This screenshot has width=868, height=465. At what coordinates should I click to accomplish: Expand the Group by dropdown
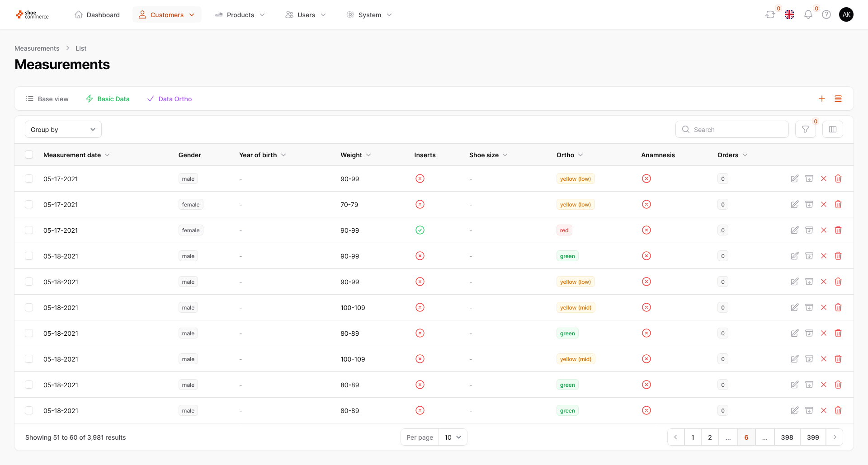tap(63, 130)
